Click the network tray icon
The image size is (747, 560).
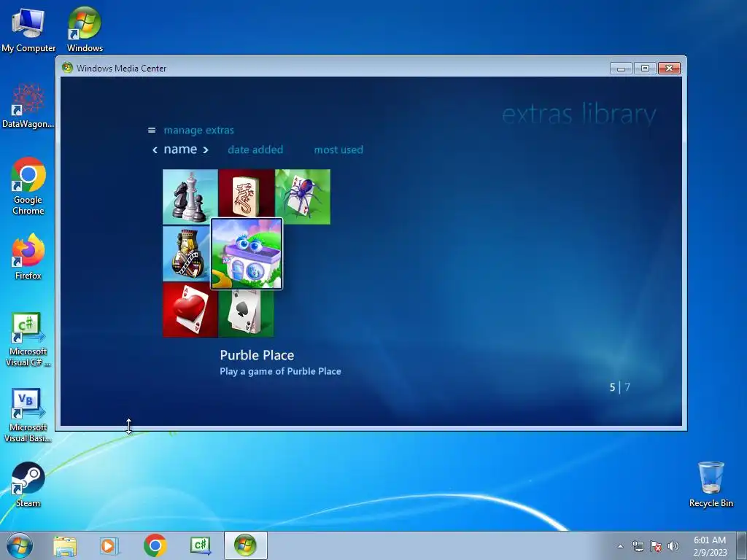click(x=638, y=546)
